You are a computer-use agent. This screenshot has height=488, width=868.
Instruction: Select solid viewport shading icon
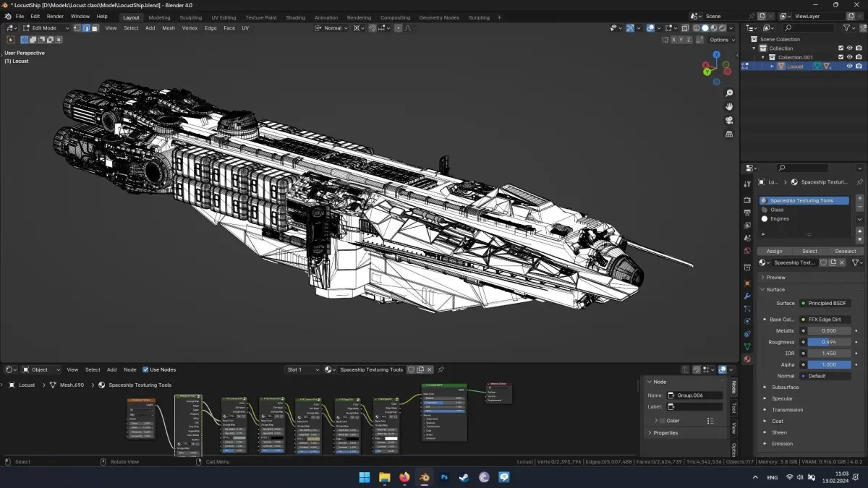(x=705, y=28)
